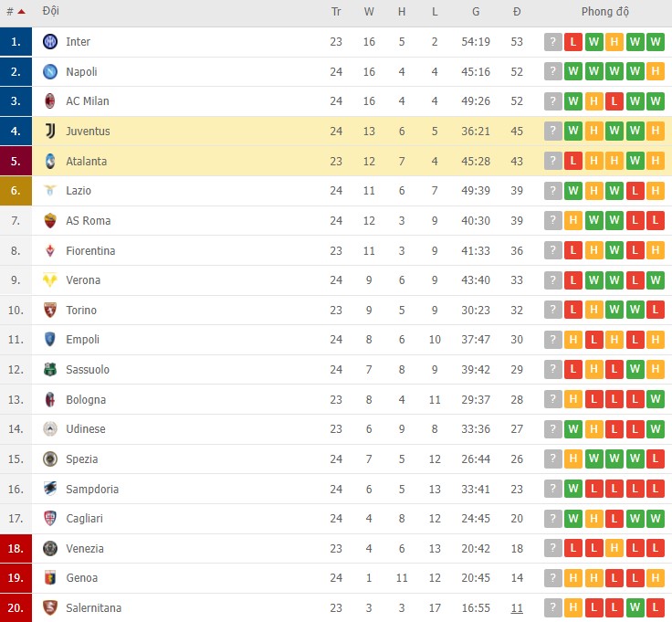Click the Tr matches played header
The height and width of the screenshot is (622, 672).
336,12
